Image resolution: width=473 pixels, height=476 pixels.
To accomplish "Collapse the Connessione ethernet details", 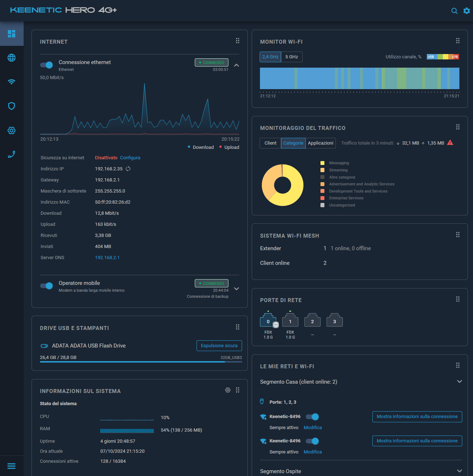I will 236,65.
